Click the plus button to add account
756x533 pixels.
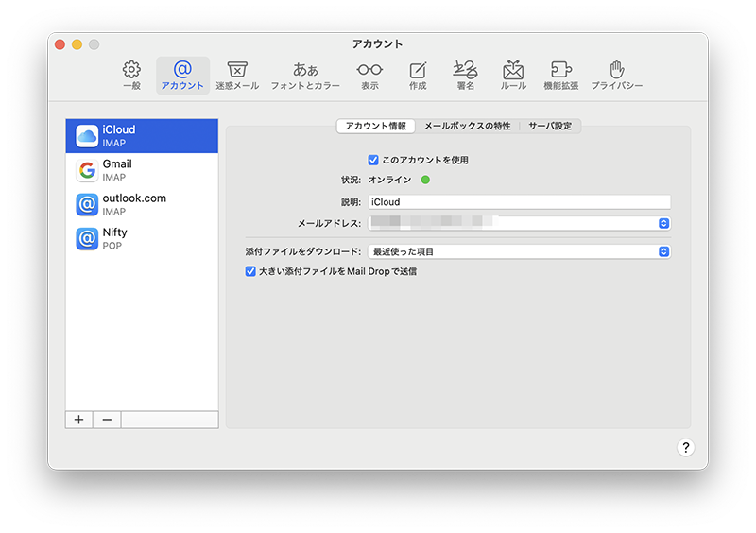pos(78,420)
